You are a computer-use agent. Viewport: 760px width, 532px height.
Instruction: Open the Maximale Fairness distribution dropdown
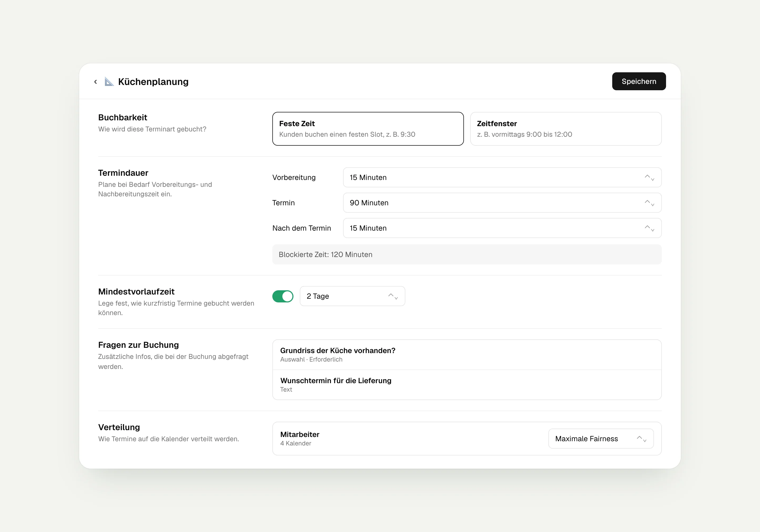601,439
